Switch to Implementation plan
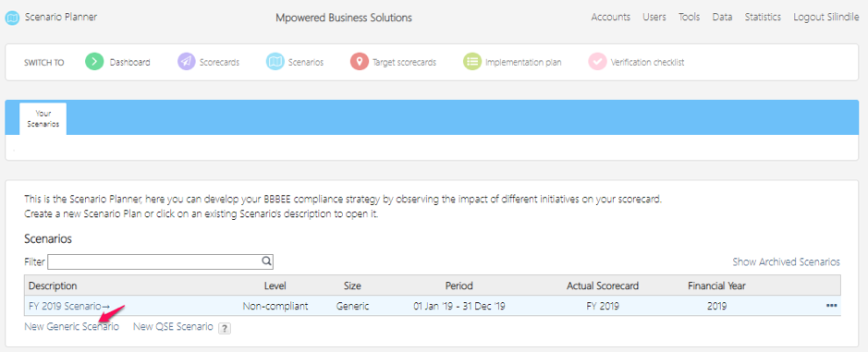Screen dimensions: 868x352 click(x=523, y=63)
